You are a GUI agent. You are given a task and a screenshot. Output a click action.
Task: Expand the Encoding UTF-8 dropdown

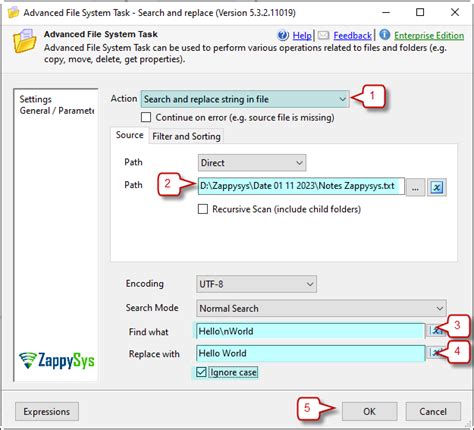pos(256,284)
